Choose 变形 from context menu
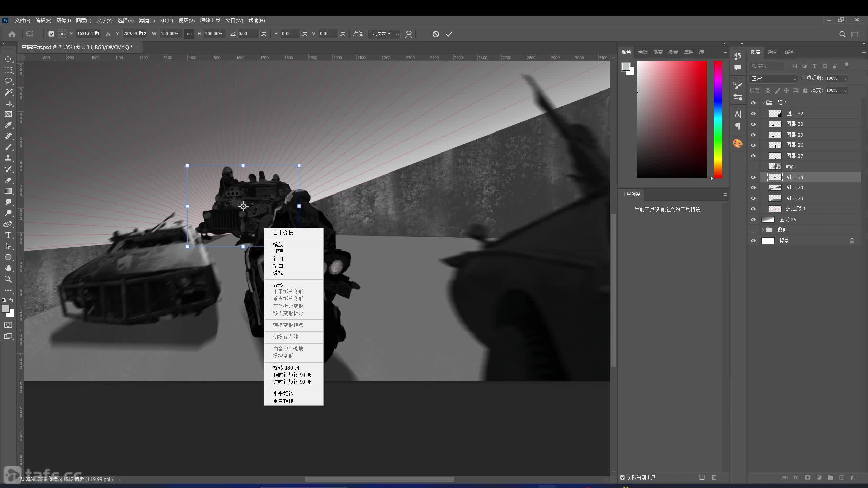868x488 pixels. click(294, 285)
